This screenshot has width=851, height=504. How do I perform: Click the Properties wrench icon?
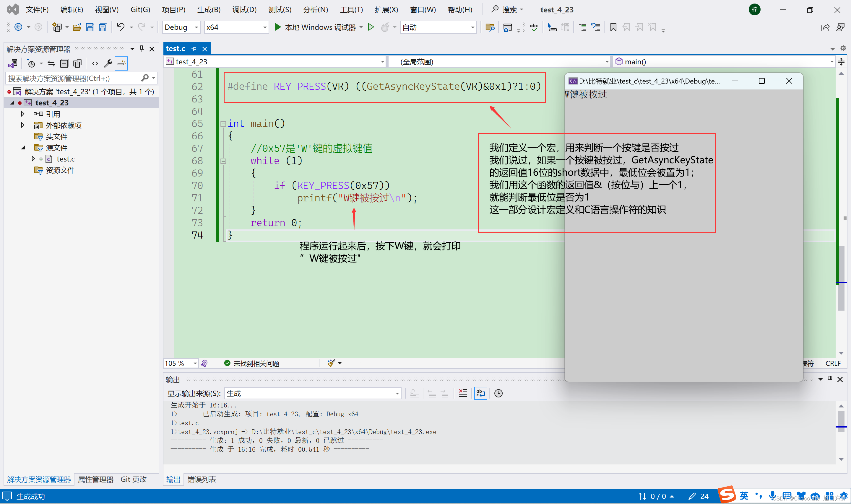click(108, 63)
